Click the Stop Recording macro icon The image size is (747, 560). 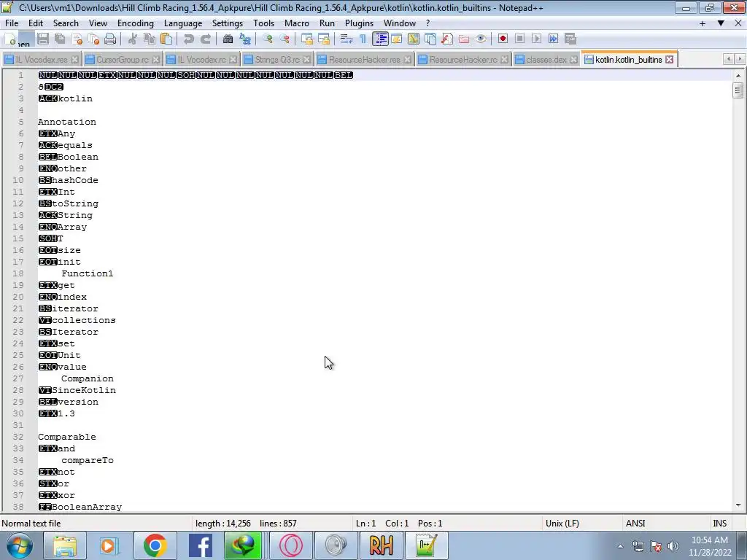[x=519, y=39]
